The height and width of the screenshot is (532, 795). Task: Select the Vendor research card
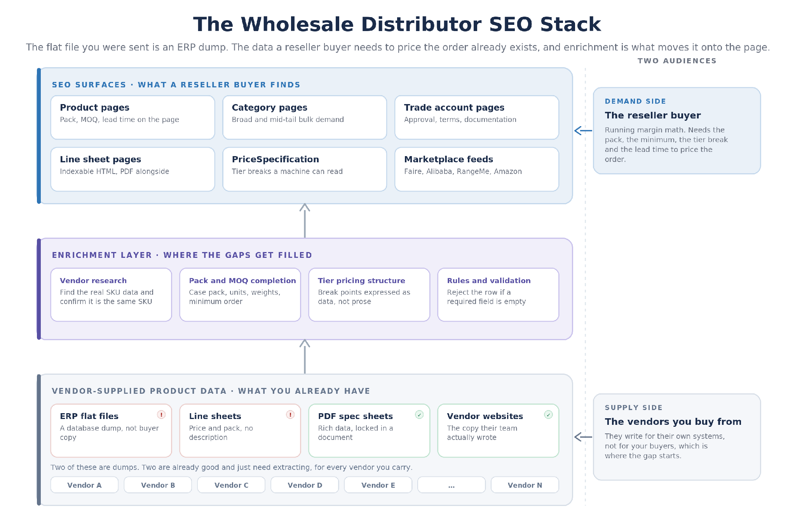(x=111, y=295)
